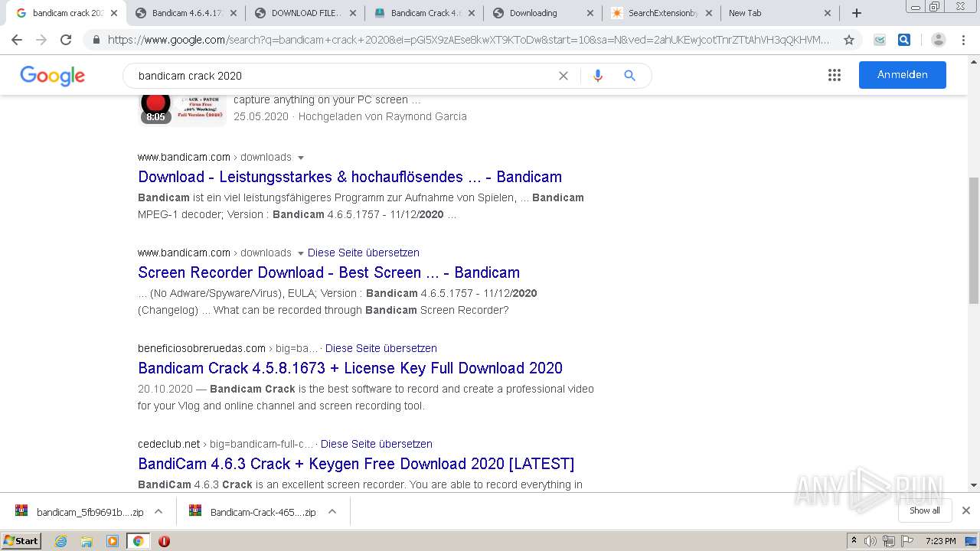980x551 pixels.
Task: Click Show all downloads button
Action: (925, 510)
